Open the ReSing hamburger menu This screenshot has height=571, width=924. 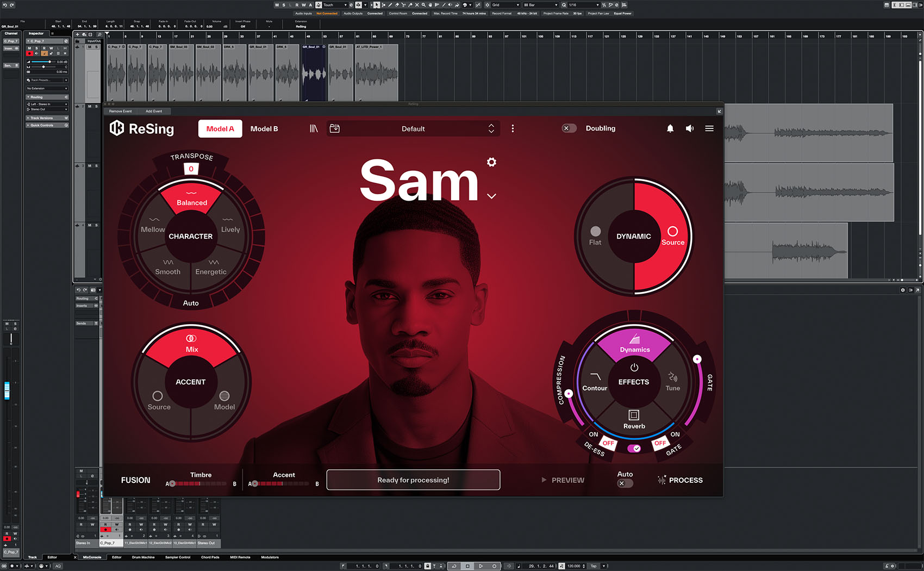click(x=709, y=128)
